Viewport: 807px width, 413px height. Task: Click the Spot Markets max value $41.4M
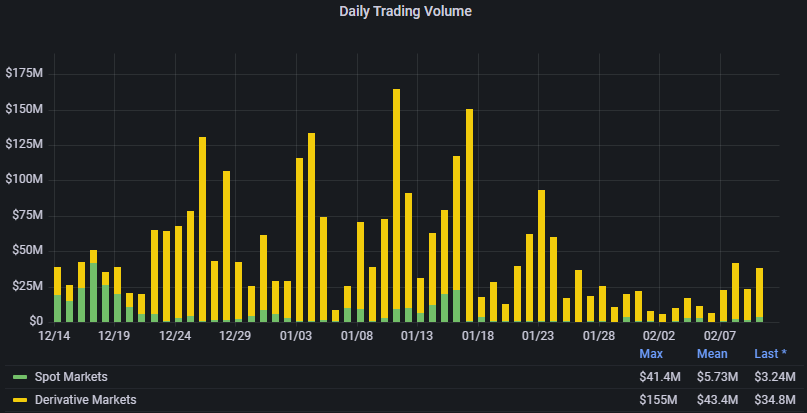660,377
